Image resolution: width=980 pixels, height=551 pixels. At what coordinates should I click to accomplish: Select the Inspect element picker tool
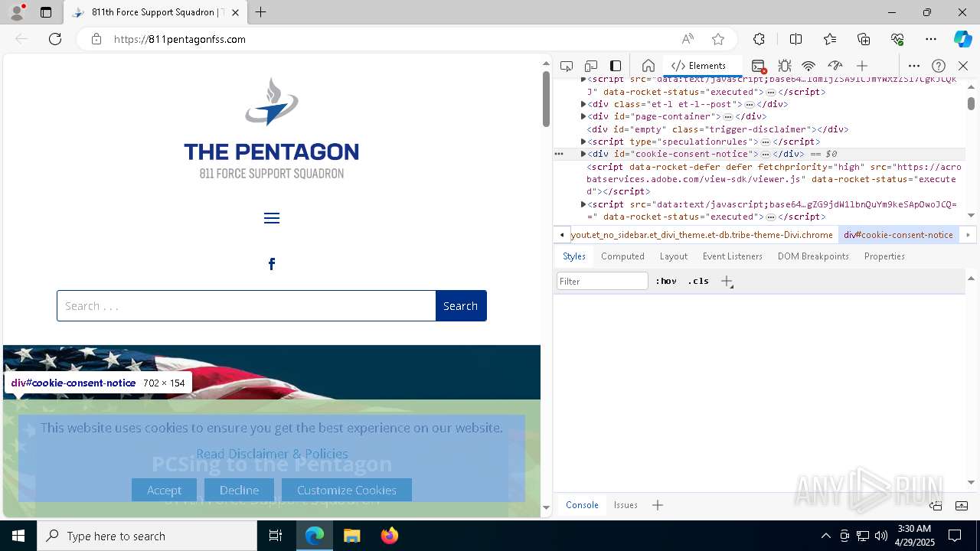(567, 66)
